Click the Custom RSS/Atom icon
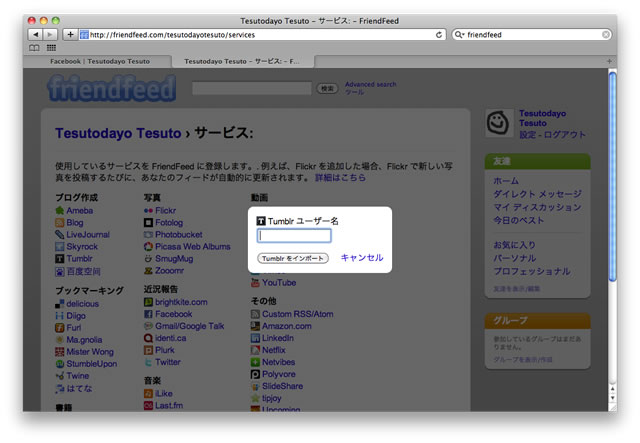Image resolution: width=640 pixels, height=443 pixels. coord(255,314)
